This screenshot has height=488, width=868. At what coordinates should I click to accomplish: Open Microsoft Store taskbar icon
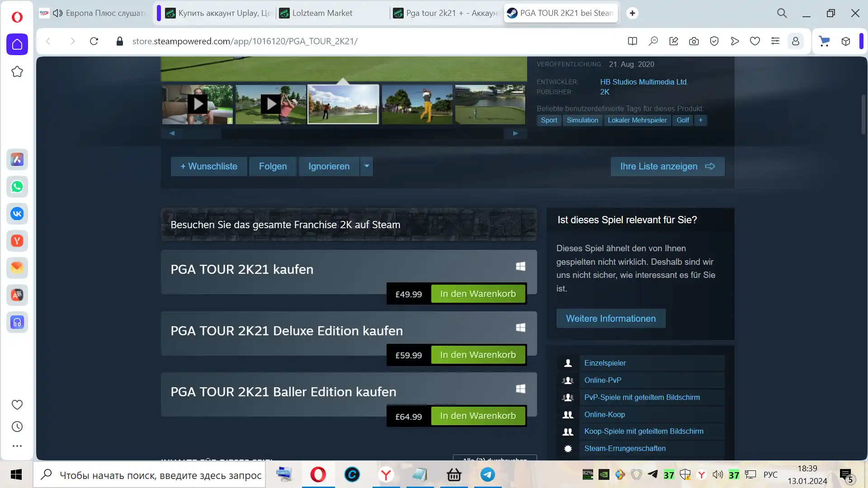454,474
